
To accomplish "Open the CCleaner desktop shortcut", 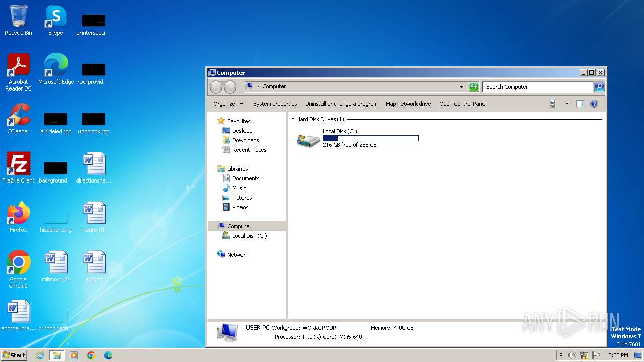I will pos(18,119).
